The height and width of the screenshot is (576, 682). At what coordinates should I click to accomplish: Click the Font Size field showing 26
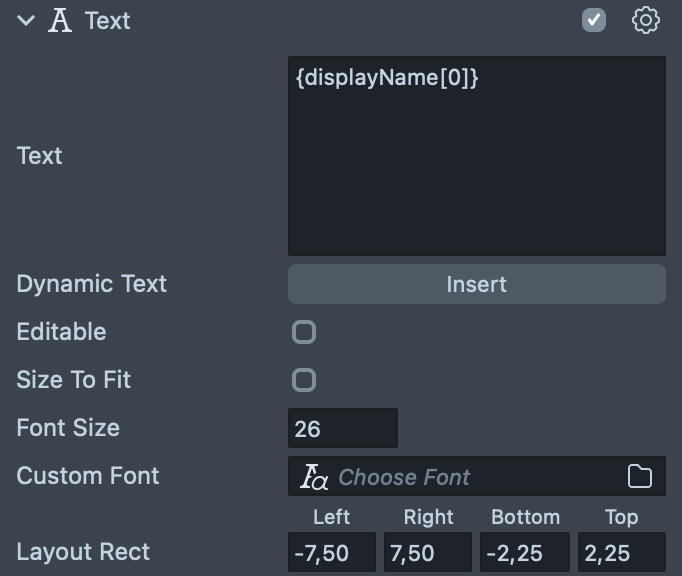pyautogui.click(x=342, y=428)
